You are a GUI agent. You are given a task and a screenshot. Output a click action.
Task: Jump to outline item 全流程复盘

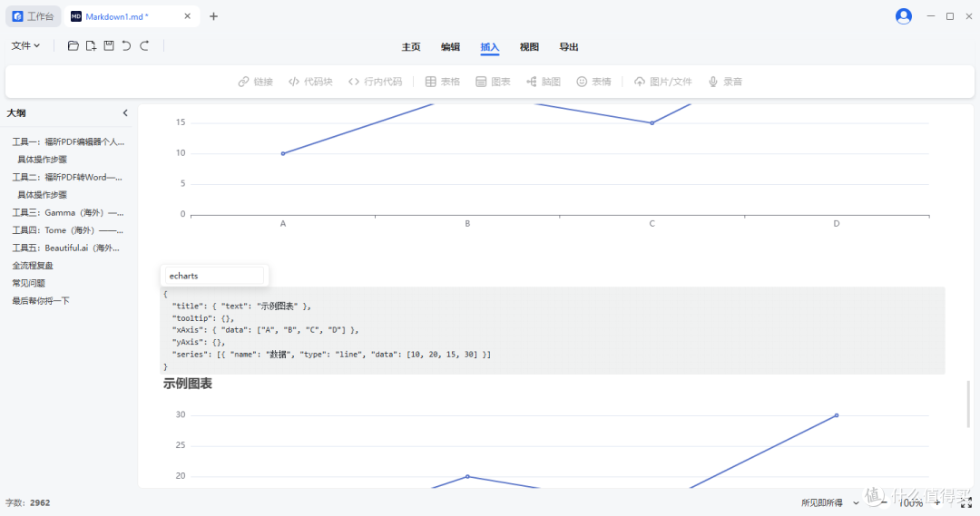pos(33,266)
